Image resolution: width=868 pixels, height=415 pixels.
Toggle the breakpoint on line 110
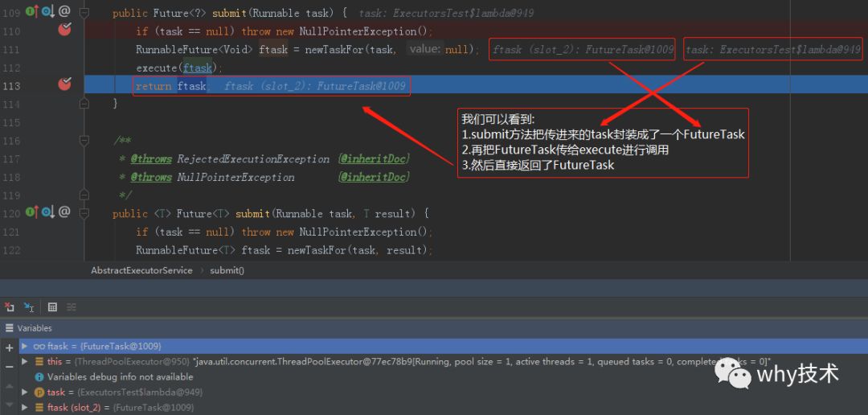(65, 30)
